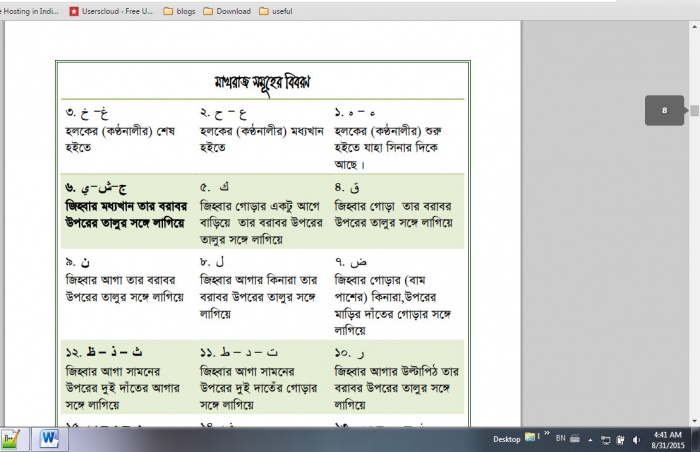Viewport: 700px width, 452px height.
Task: Click the date 8/31/2015 in the taskbar
Action: pos(668,445)
